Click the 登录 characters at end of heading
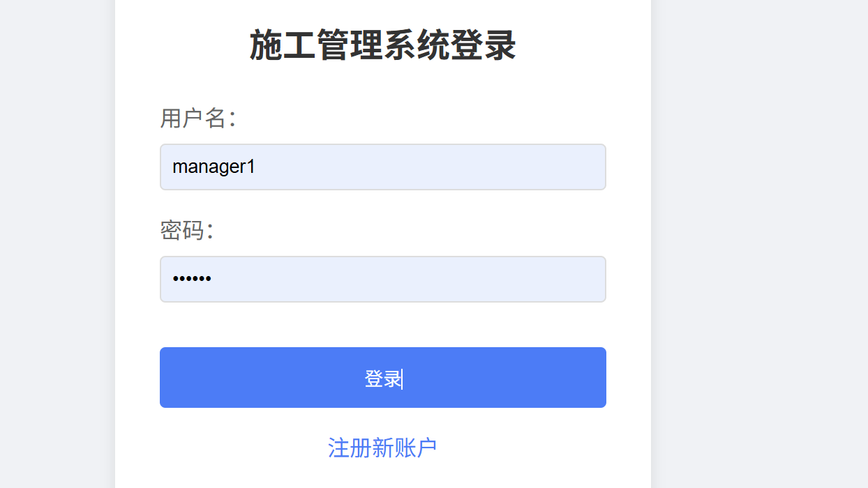This screenshot has height=488, width=868. (483, 46)
